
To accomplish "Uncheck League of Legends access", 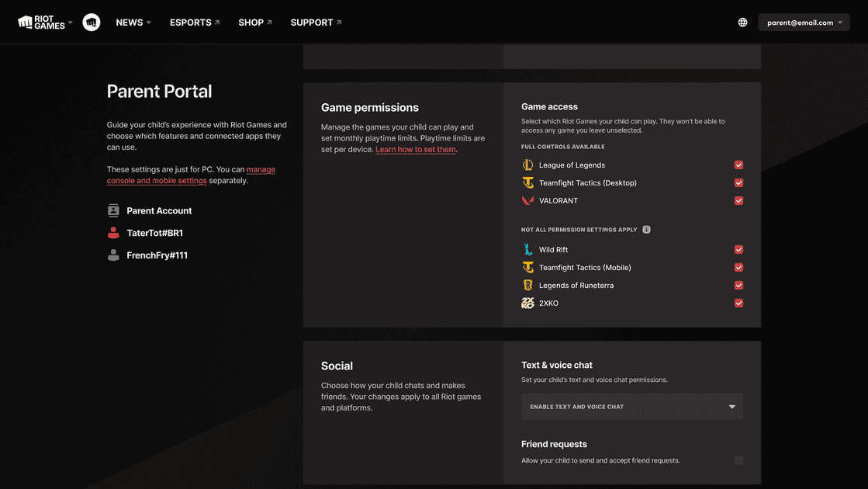I will click(x=738, y=165).
